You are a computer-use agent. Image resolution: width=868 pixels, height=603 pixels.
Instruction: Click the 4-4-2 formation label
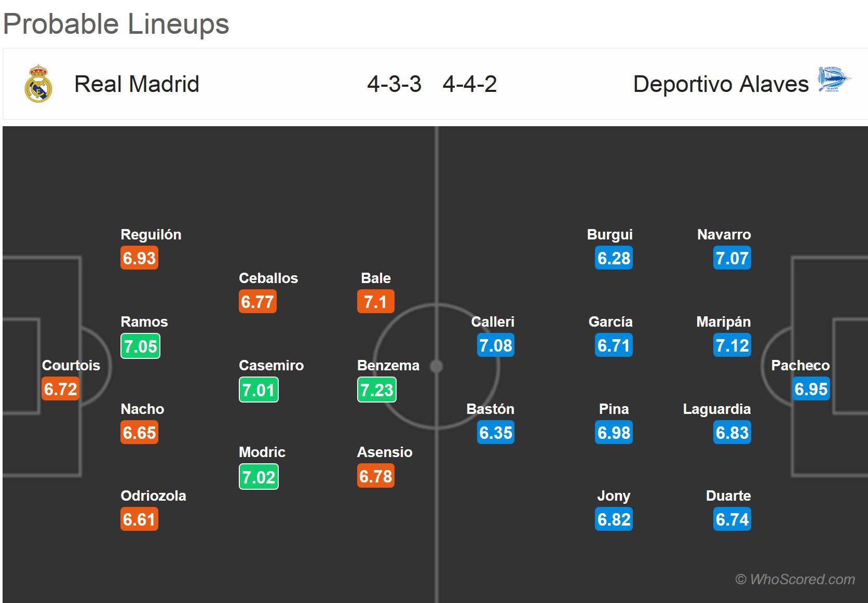point(470,84)
